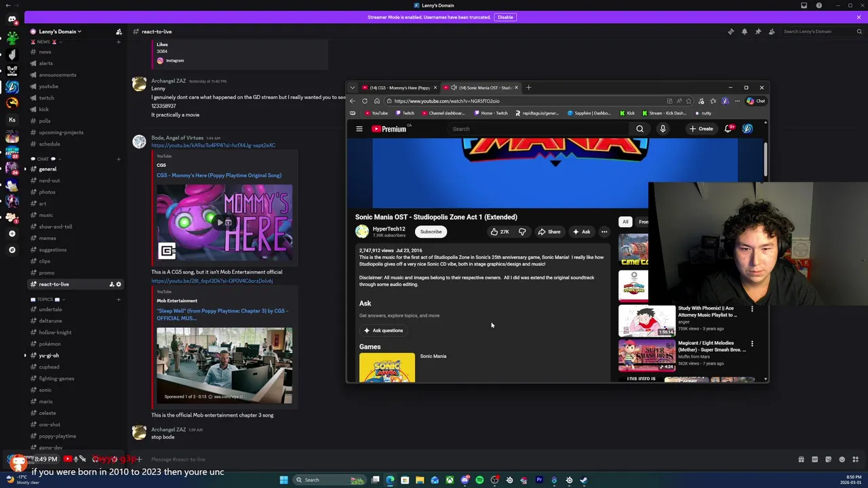Open File Explorer from taskbar
868x488 pixels.
tap(420, 480)
